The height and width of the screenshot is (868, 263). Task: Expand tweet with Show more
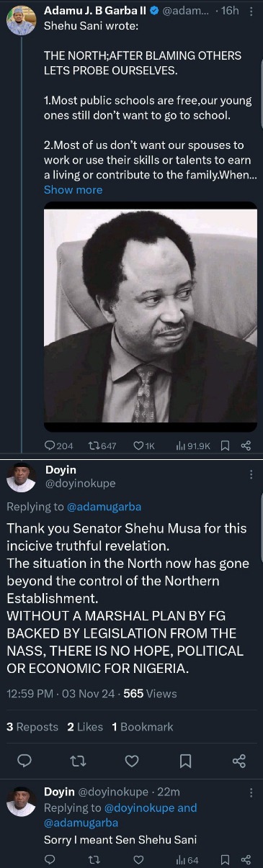(73, 189)
